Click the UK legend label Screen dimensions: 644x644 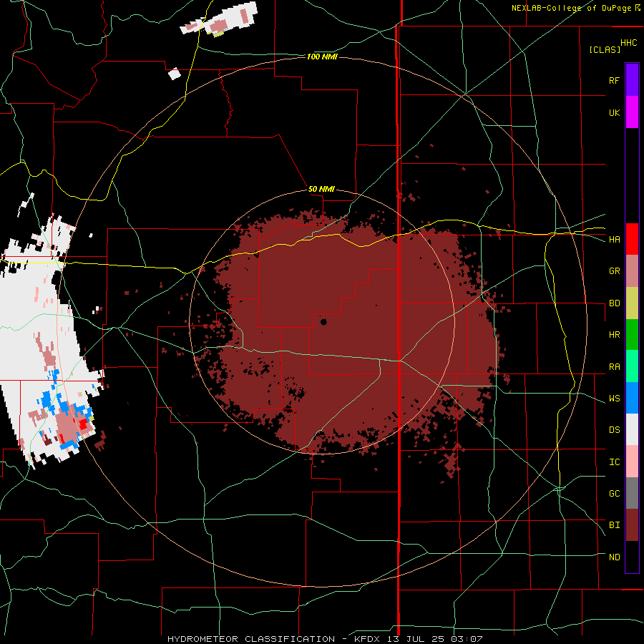[x=614, y=112]
